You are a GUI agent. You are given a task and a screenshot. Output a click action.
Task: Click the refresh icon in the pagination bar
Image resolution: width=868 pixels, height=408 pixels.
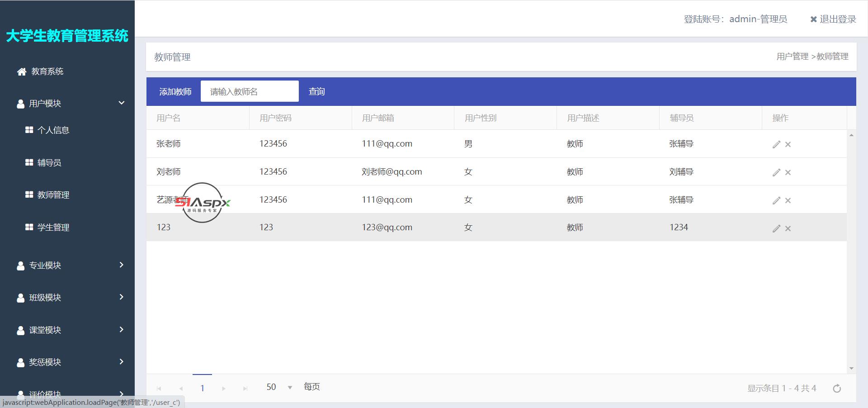837,388
